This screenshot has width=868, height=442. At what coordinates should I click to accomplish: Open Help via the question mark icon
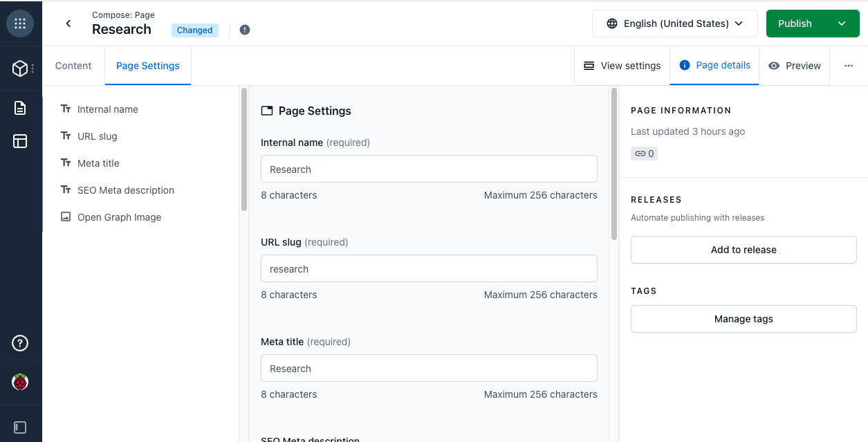[19, 342]
